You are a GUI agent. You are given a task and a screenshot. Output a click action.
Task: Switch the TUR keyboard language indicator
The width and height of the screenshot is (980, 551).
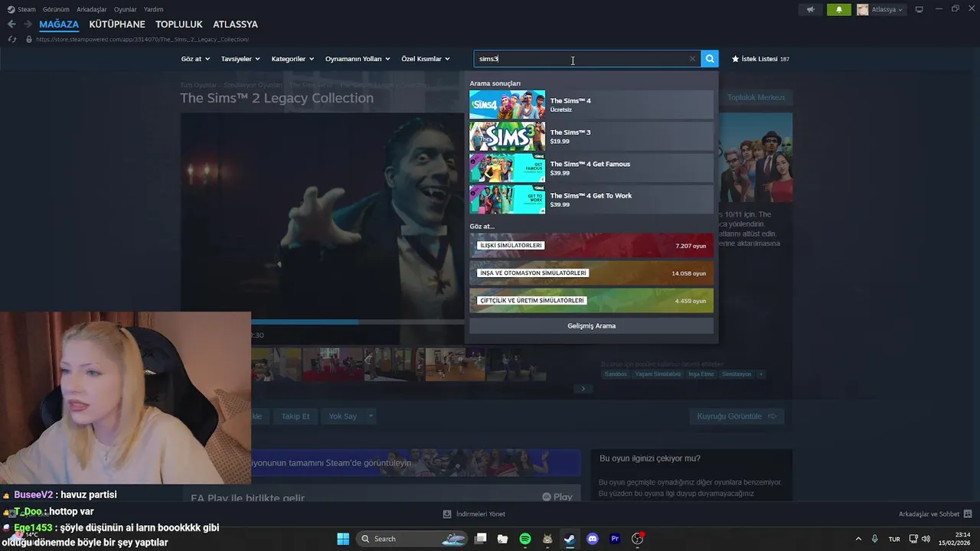coord(893,539)
